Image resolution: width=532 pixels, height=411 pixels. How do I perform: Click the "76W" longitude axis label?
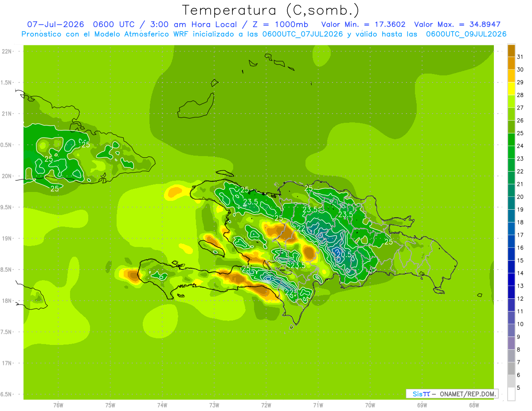point(58,405)
